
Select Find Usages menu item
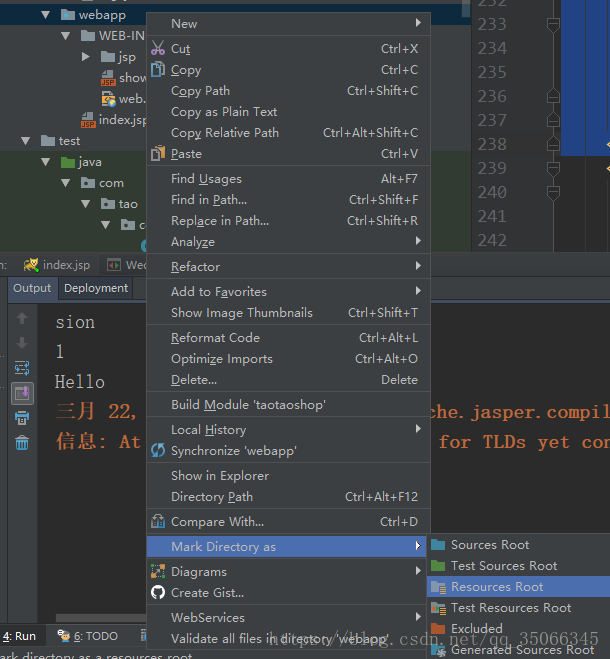click(288, 179)
